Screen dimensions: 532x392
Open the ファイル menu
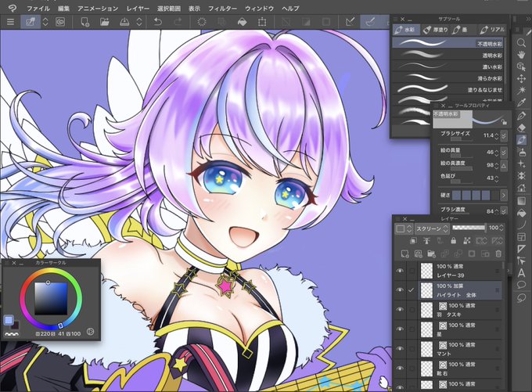(x=38, y=9)
